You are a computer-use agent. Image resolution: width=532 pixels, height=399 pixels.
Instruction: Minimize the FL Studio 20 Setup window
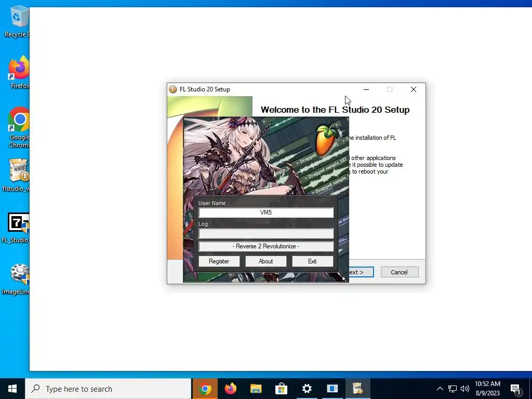366,89
